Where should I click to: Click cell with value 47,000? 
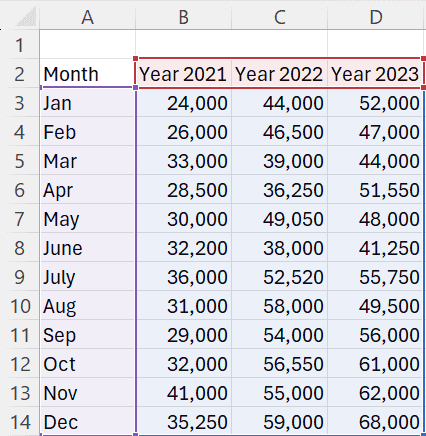pos(376,132)
